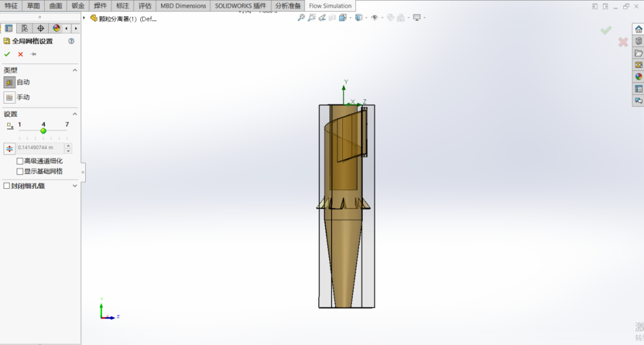The width and height of the screenshot is (644, 345).
Task: Click Apply Scene icon
Action: click(401, 18)
